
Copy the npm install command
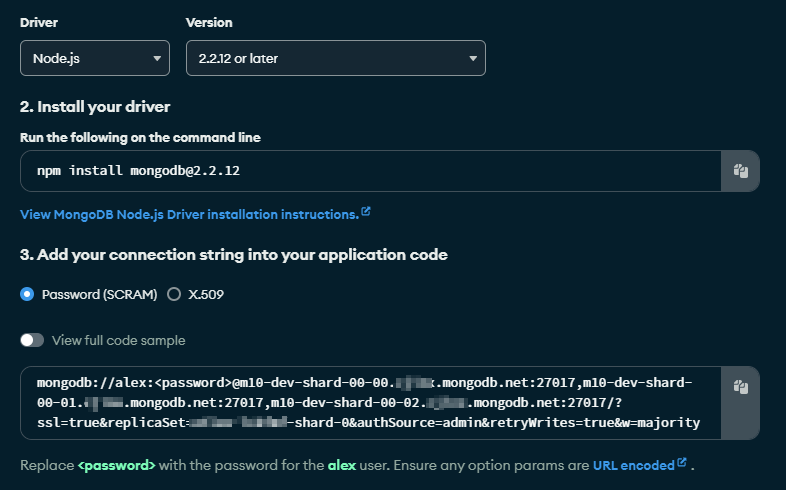(x=740, y=171)
